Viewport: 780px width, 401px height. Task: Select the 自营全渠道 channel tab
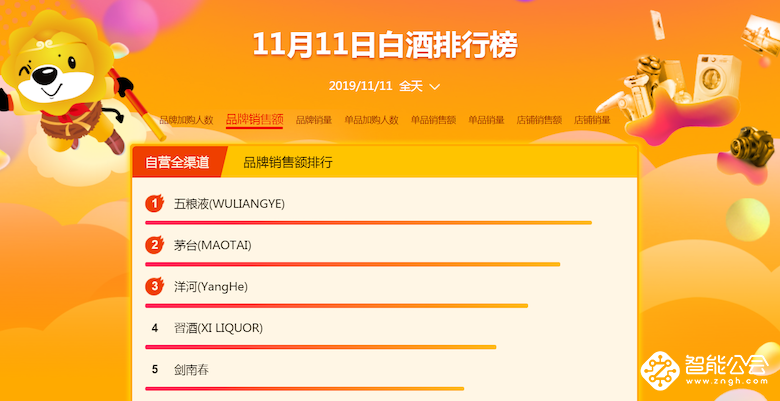pyautogui.click(x=177, y=161)
